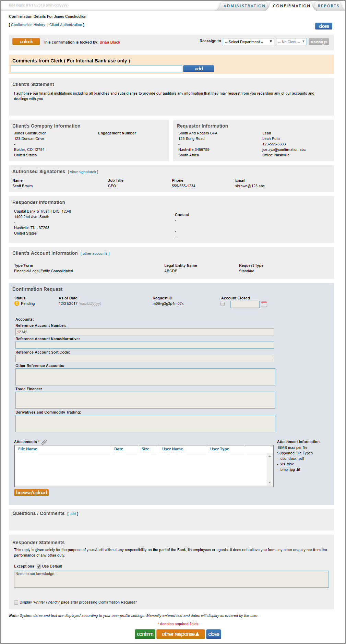The height and width of the screenshot is (644, 346).
Task: Open the view signatures link
Action: (x=83, y=172)
